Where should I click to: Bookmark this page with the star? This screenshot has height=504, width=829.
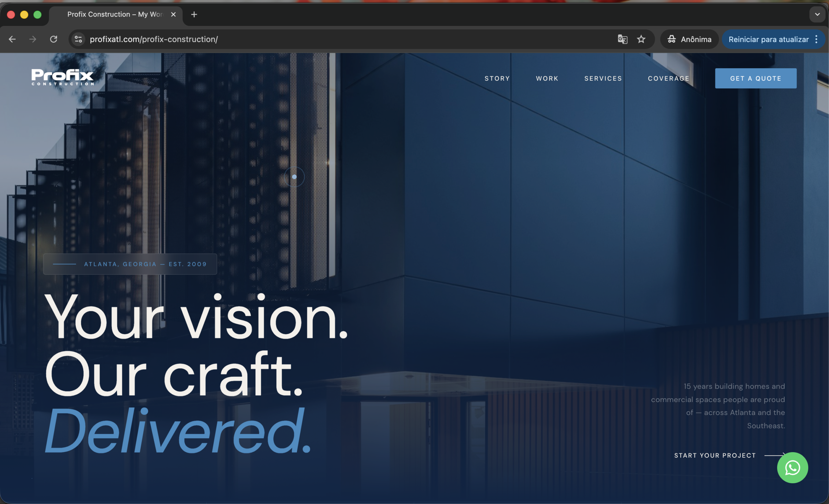[641, 39]
